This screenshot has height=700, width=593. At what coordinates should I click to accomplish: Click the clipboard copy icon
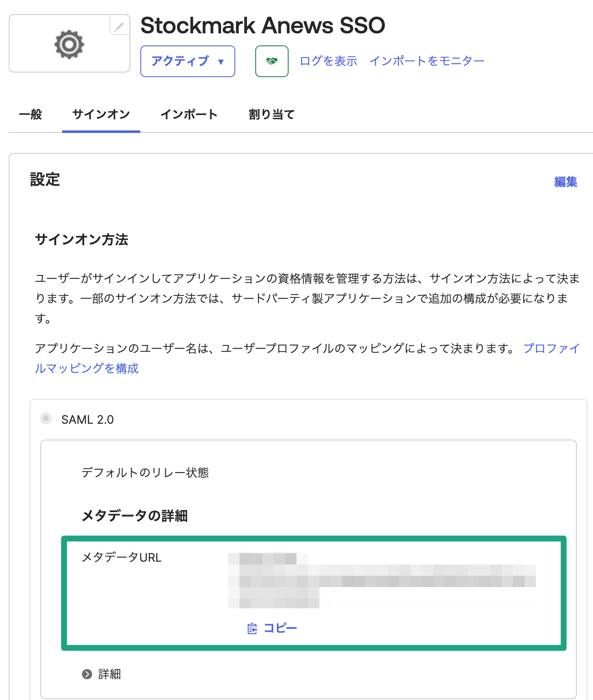point(252,628)
